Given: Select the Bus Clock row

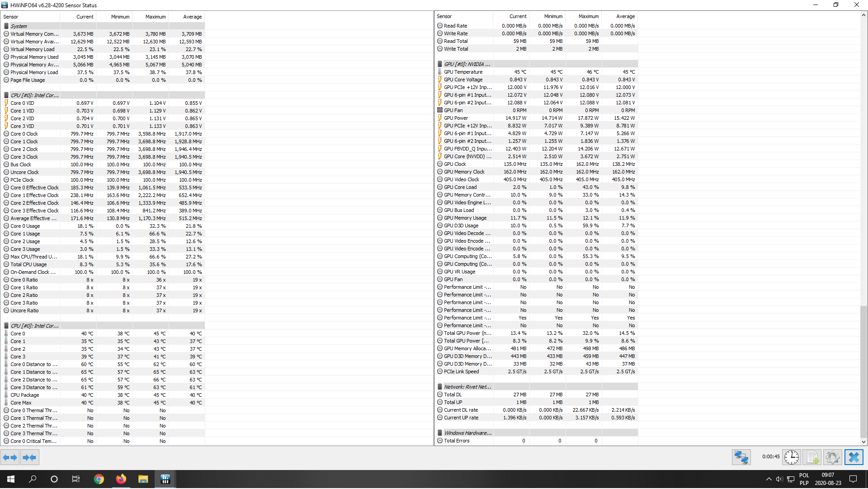Looking at the screenshot, I should 103,165.
